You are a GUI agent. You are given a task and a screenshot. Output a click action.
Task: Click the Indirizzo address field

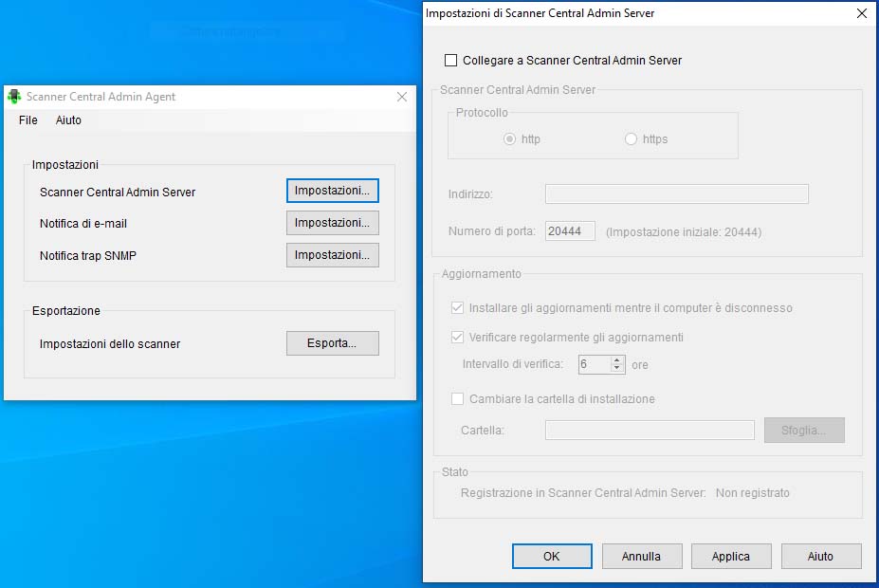point(676,194)
